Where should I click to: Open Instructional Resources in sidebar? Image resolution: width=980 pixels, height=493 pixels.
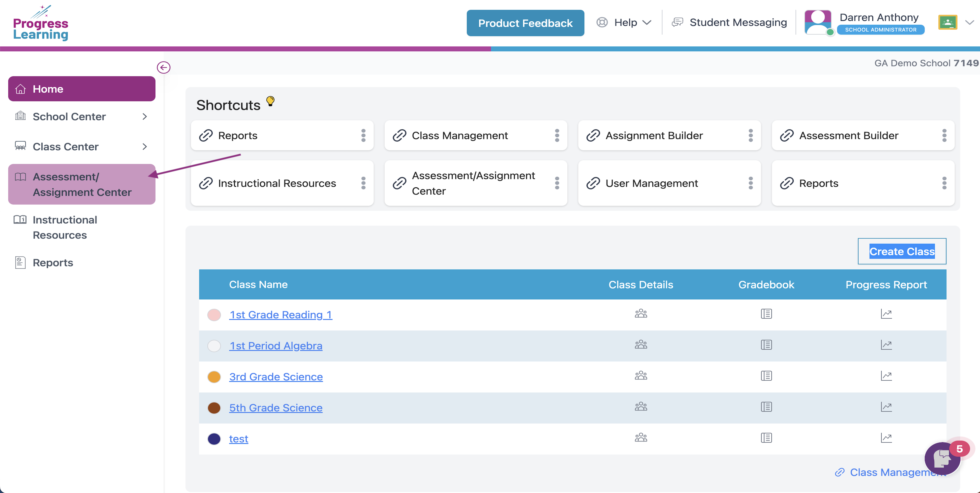point(82,227)
